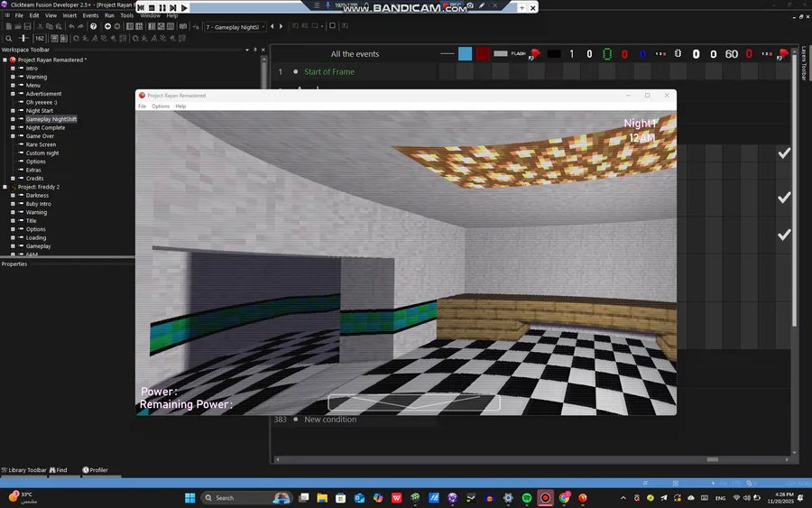Select the Rare Screen frame
The width and height of the screenshot is (812, 508).
(41, 144)
